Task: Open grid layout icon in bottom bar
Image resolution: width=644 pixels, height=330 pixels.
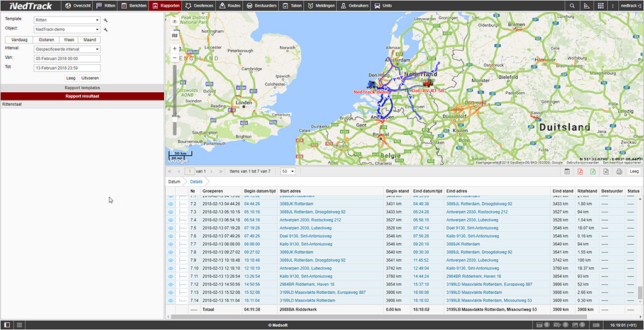Action: 19,325
